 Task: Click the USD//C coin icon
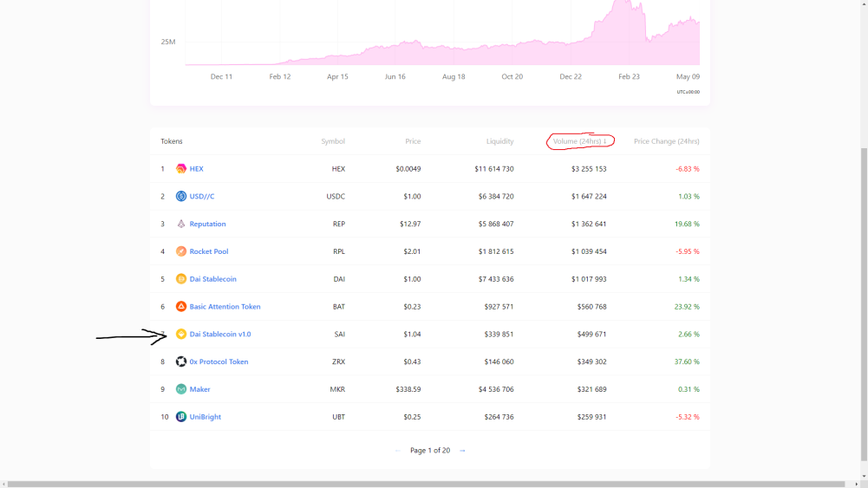coord(181,197)
